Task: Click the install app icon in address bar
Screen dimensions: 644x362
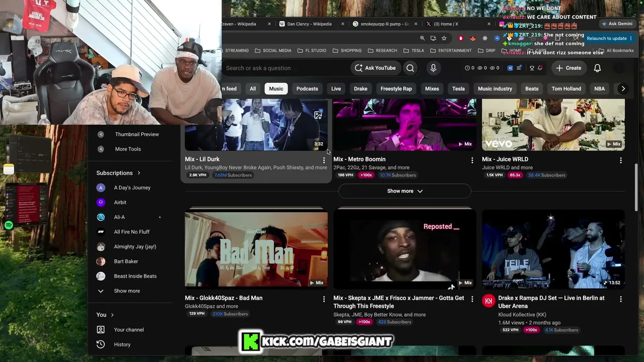Action: pyautogui.click(x=433, y=38)
